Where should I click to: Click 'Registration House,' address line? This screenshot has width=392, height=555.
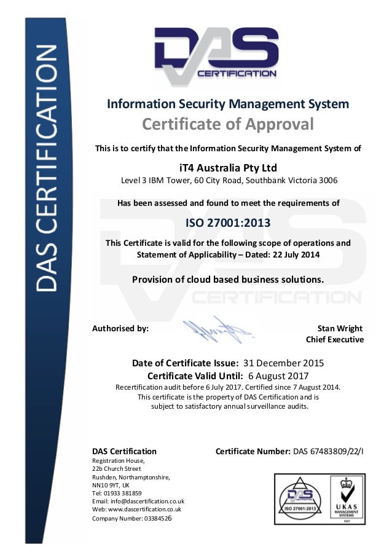tap(119, 461)
